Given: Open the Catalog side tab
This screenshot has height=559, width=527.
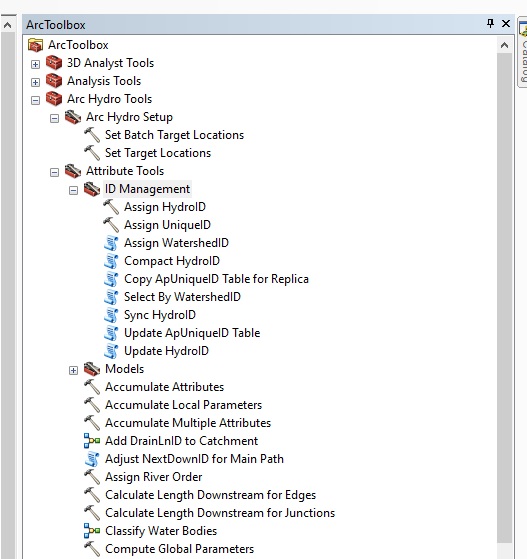Looking at the screenshot, I should pos(523,53).
